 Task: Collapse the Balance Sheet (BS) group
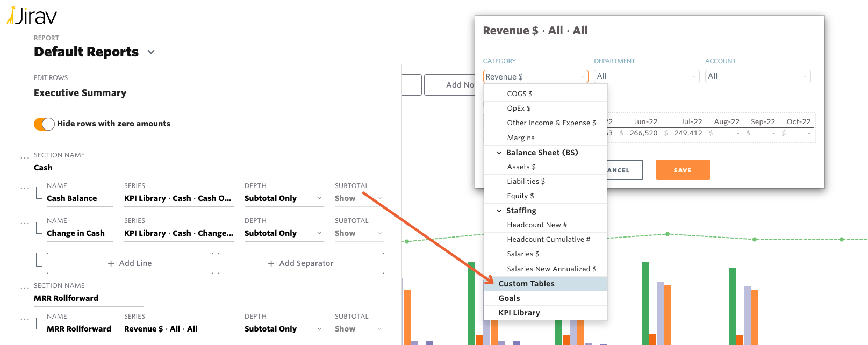(x=499, y=153)
